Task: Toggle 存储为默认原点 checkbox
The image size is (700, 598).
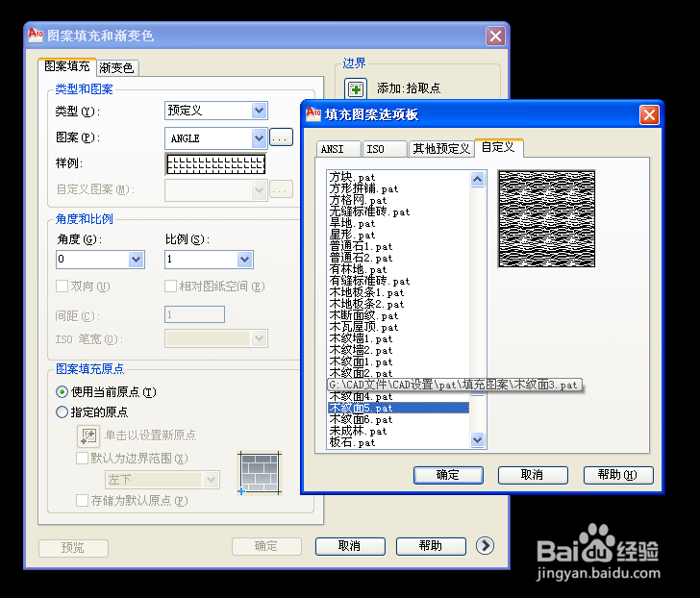Action: [82, 501]
